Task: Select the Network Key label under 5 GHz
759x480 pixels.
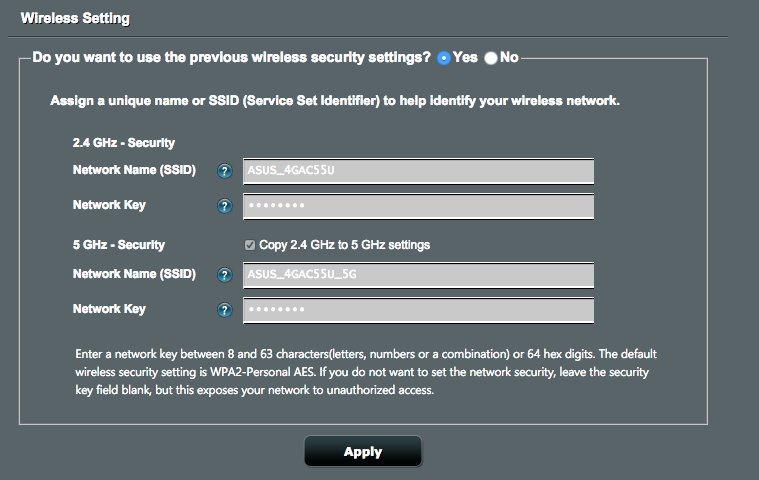Action: [x=109, y=309]
